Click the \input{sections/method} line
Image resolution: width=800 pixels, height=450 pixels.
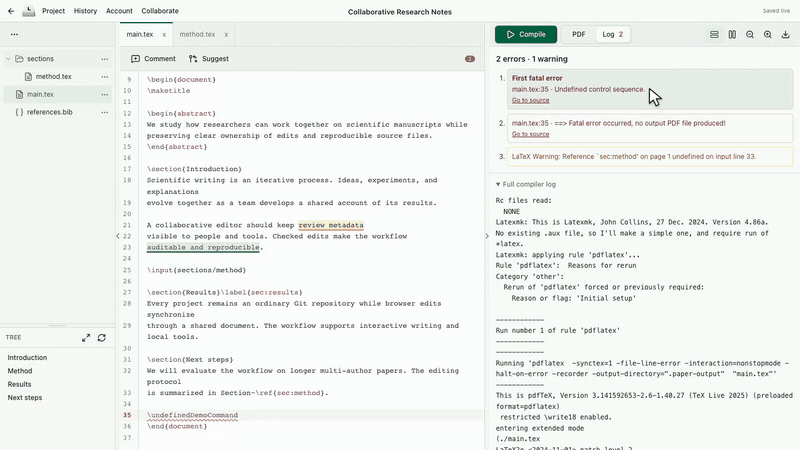coord(196,270)
